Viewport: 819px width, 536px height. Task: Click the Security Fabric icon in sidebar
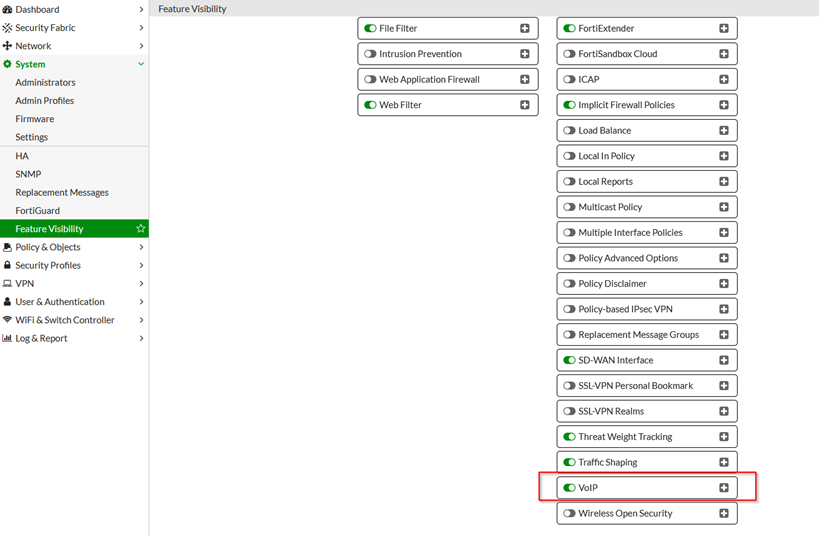tap(7, 28)
